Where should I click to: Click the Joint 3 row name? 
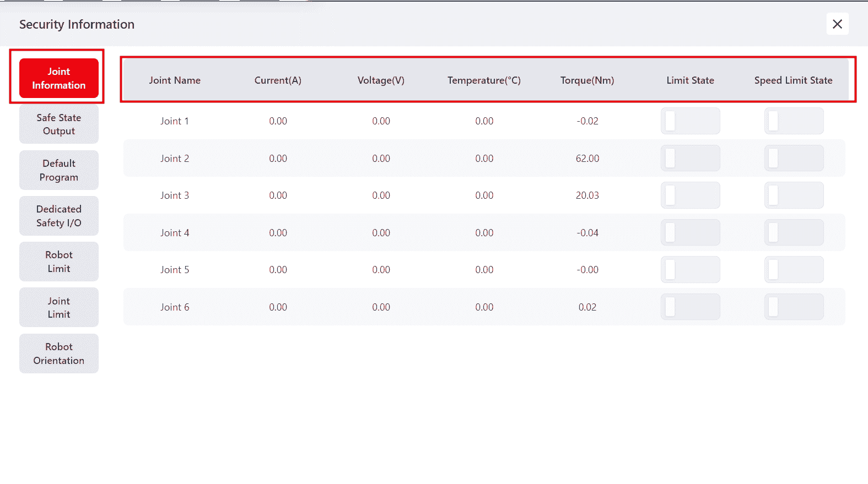pos(175,195)
